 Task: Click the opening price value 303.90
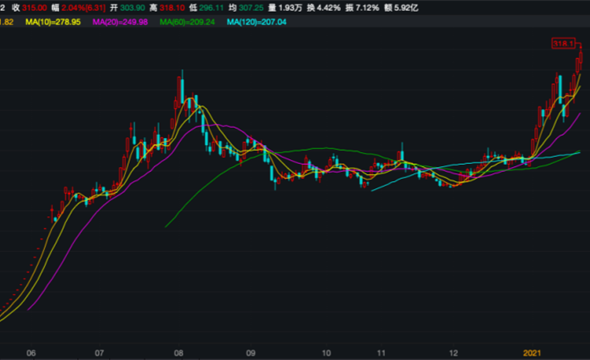point(132,8)
